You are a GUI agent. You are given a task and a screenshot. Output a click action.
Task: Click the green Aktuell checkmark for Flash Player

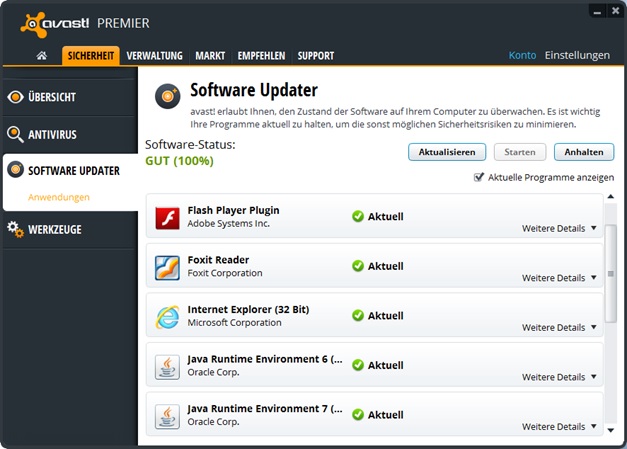[x=357, y=216]
